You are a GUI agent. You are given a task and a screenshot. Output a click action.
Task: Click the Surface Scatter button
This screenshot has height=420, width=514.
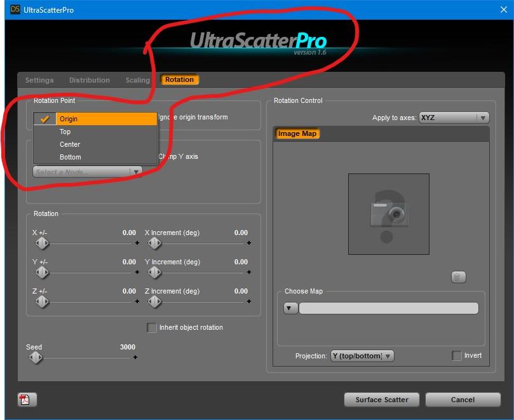tap(382, 400)
